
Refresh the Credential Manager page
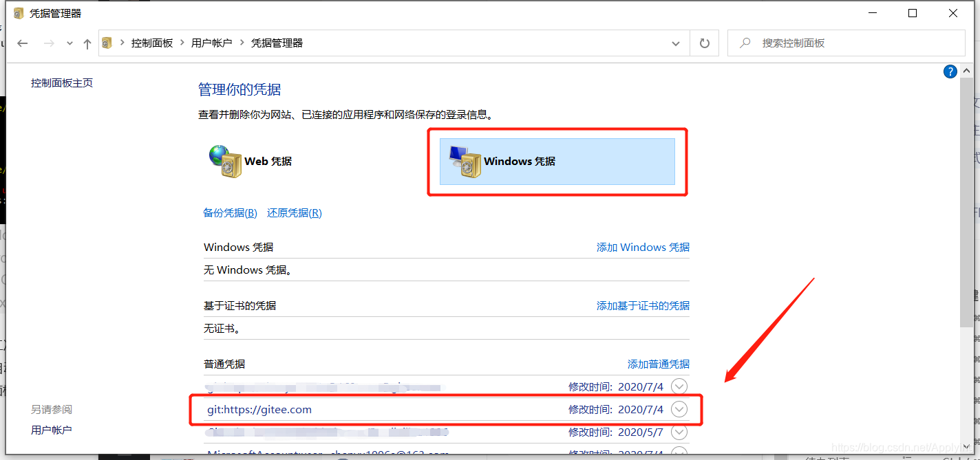coord(704,43)
